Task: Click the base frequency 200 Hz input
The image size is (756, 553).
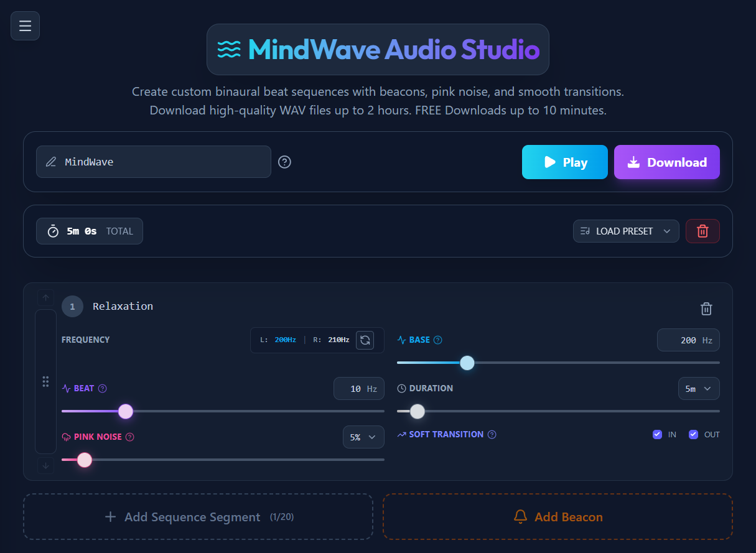Action: [x=688, y=340]
